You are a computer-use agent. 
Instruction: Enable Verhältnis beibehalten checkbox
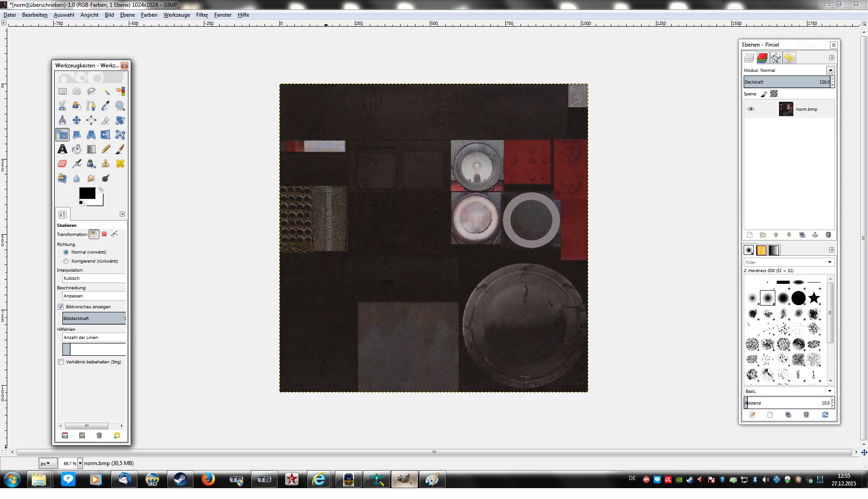61,362
